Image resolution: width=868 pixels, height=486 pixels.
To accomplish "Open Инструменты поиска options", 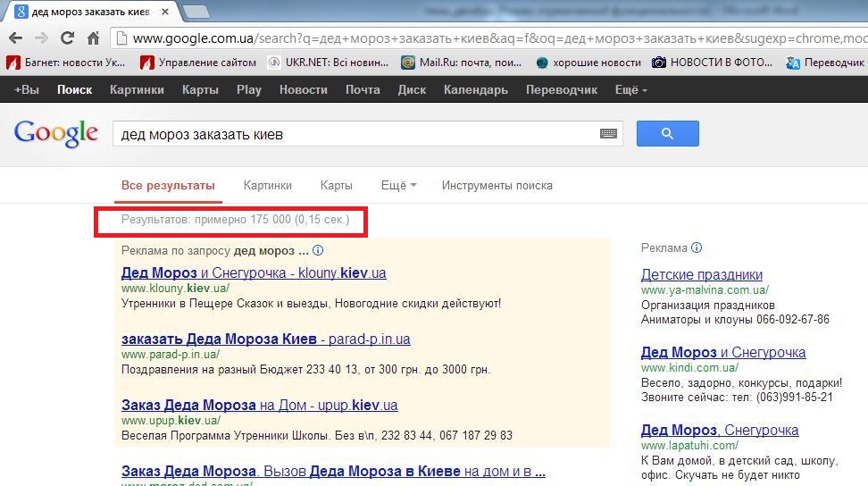I will pyautogui.click(x=497, y=186).
